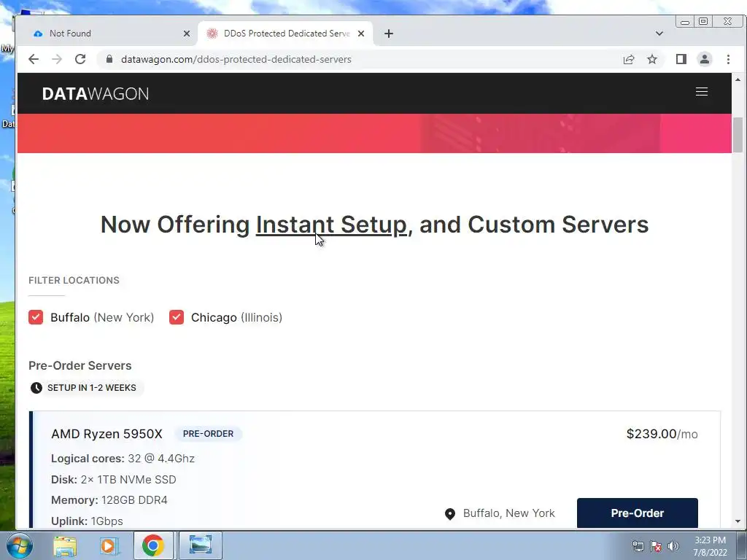Click the DATAWAGON logo
This screenshot has width=747, height=560.
96,94
